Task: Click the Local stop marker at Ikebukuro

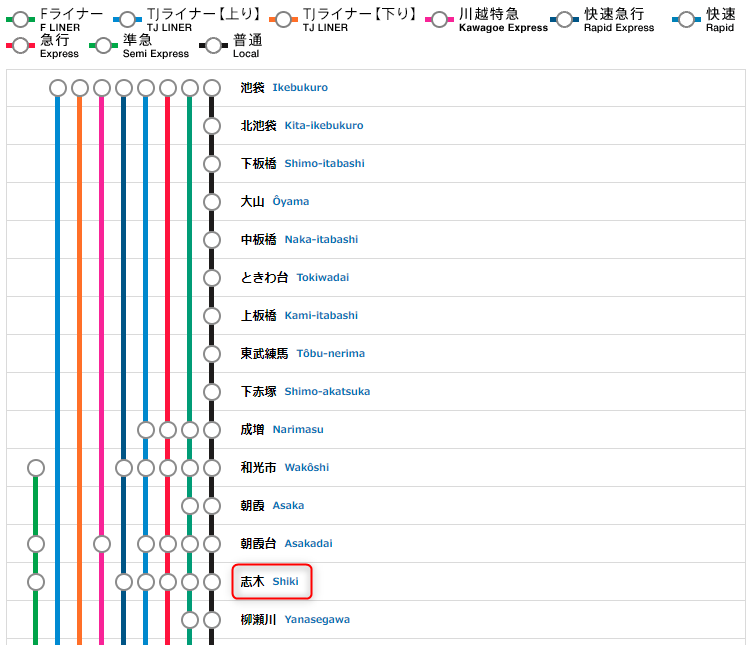Action: pyautogui.click(x=212, y=88)
